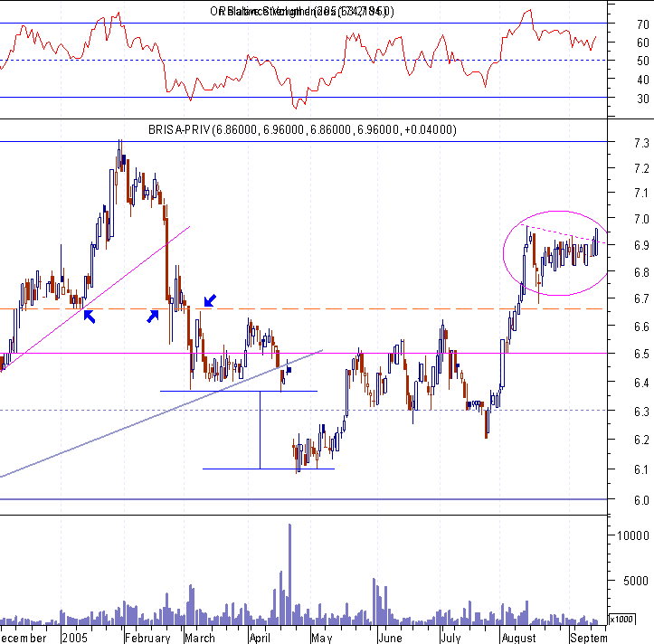The image size is (654, 644).
Task: Click the overlapping Relative Strength indicator title
Action: tap(301, 11)
